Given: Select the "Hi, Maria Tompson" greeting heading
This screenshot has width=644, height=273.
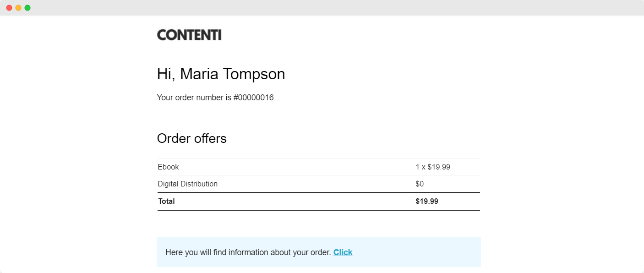Looking at the screenshot, I should [221, 74].
